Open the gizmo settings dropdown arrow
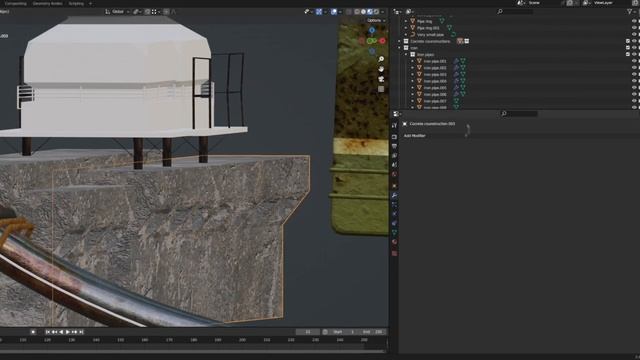Screen dimensions: 640x360 click(x=325, y=12)
